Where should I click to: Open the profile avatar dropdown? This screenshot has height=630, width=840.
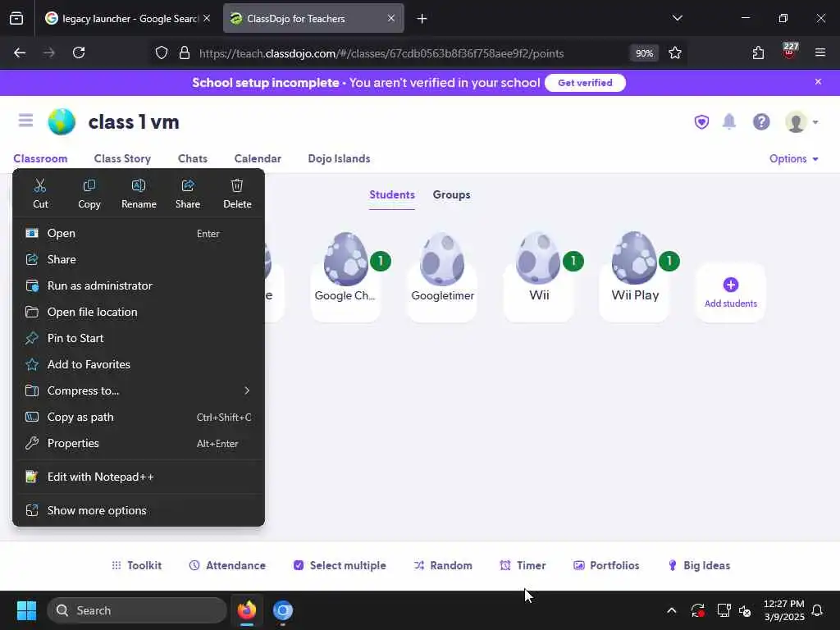801,122
